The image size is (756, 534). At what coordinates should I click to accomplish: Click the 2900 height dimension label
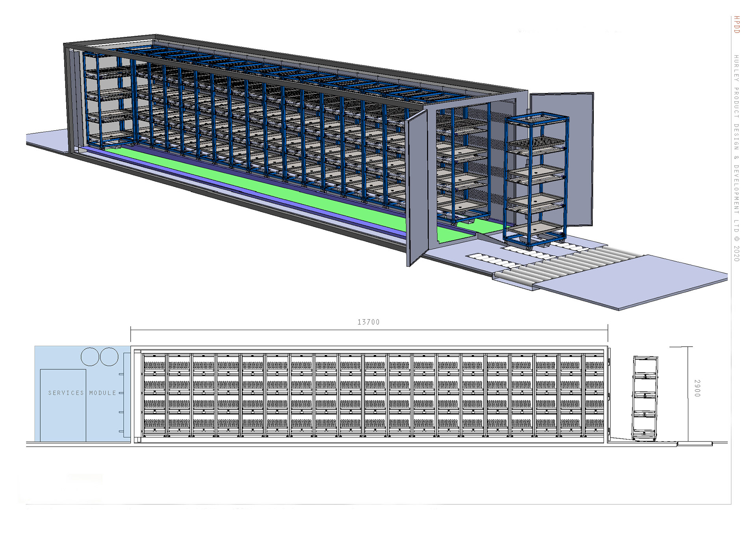tap(697, 388)
